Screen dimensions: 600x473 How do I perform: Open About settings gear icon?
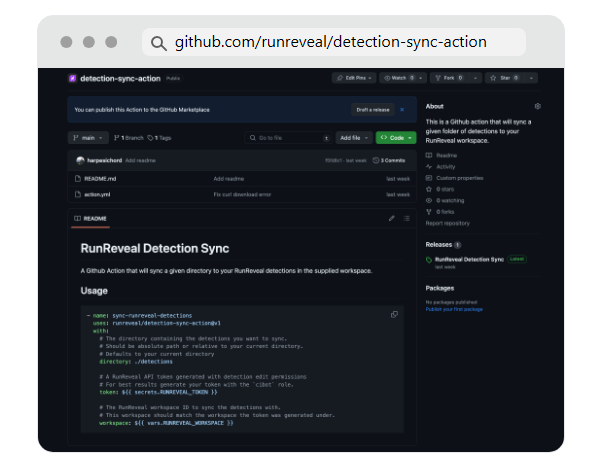pyautogui.click(x=538, y=106)
